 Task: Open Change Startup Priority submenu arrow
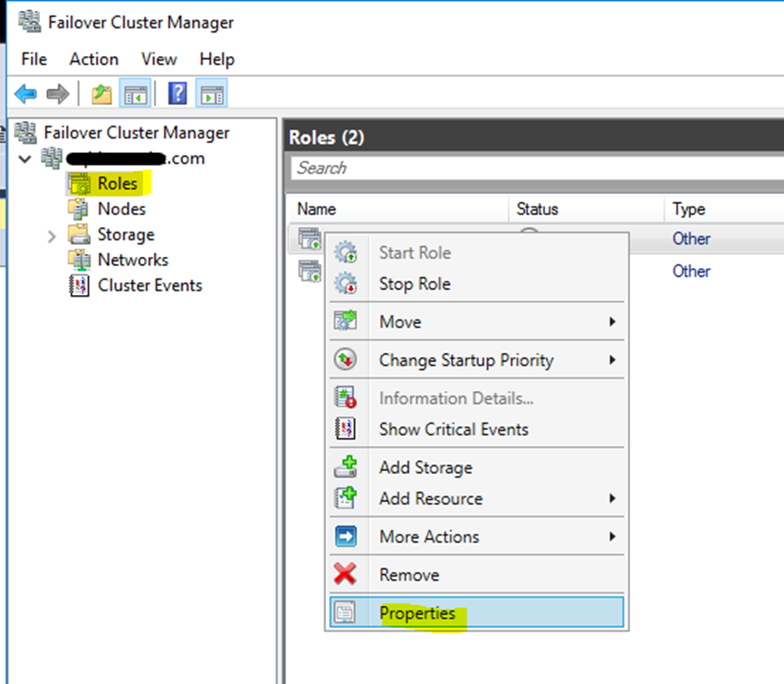click(612, 360)
